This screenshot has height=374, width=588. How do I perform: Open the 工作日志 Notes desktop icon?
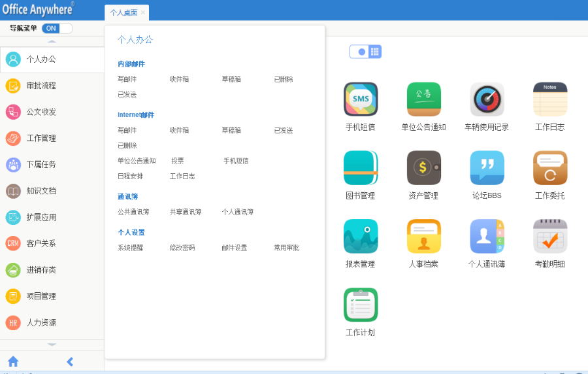pyautogui.click(x=550, y=99)
